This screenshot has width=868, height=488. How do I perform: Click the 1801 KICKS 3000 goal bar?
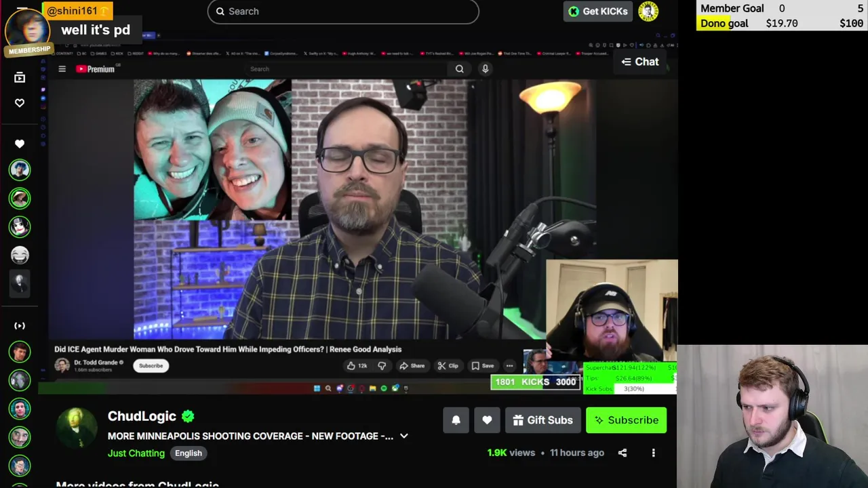536,382
